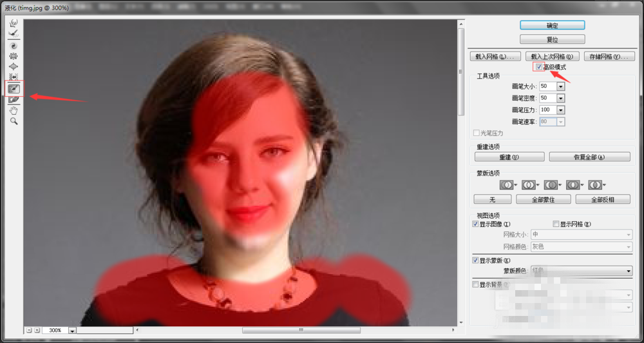Image resolution: width=644 pixels, height=343 pixels.
Task: Select the Pucker tool
Action: click(13, 56)
